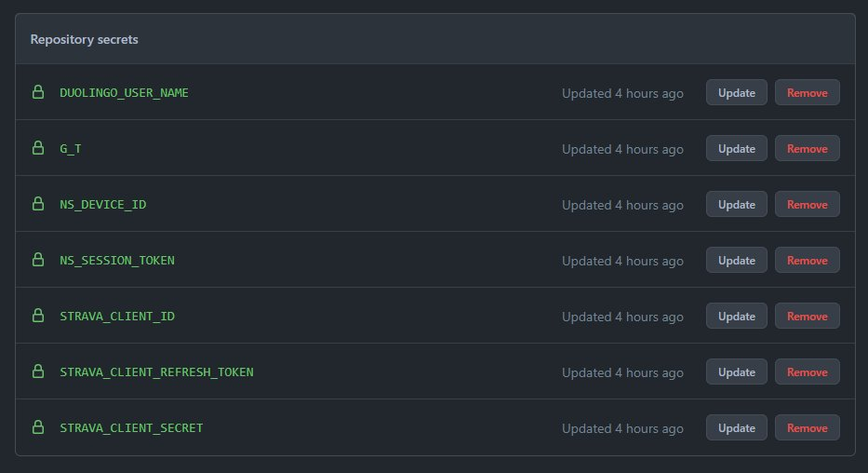The width and height of the screenshot is (868, 473).
Task: Select the STRAVA_CLIENT_SECRET name text
Action: click(131, 427)
